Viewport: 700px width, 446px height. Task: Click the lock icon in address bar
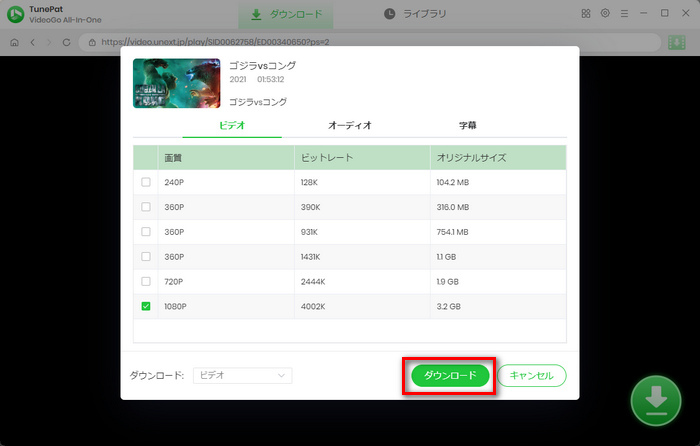(x=92, y=42)
